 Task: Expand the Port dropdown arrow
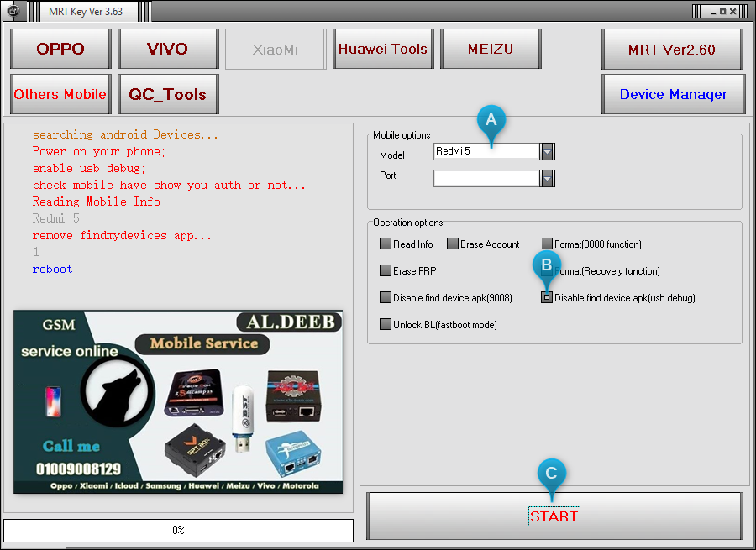pos(547,178)
